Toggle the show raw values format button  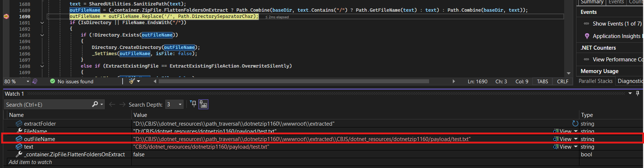point(204,104)
